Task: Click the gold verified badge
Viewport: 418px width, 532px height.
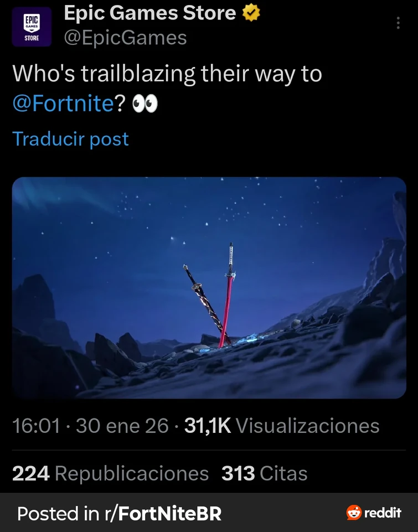Action: pos(251,13)
